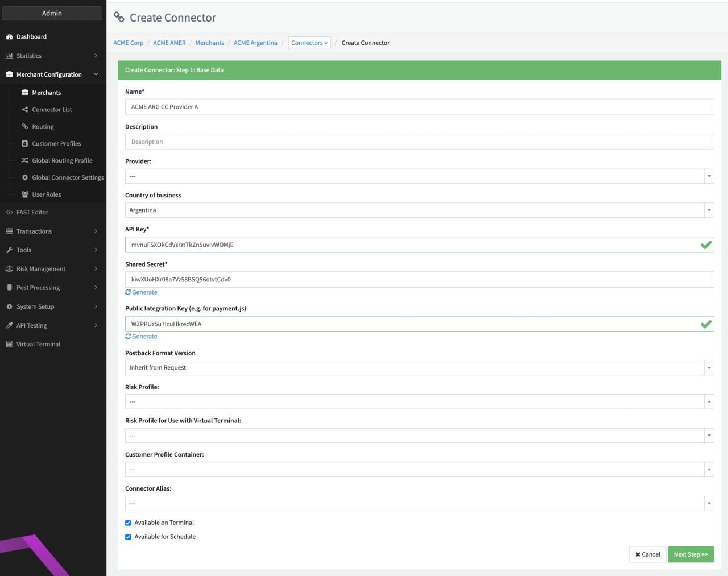Open User Roles
728x576 pixels.
click(x=48, y=194)
